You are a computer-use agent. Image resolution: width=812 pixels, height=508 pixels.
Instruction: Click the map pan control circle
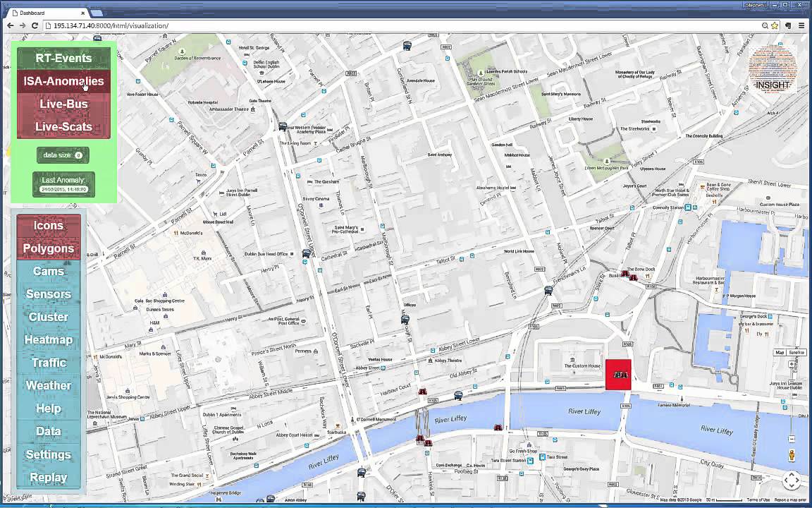[792, 480]
